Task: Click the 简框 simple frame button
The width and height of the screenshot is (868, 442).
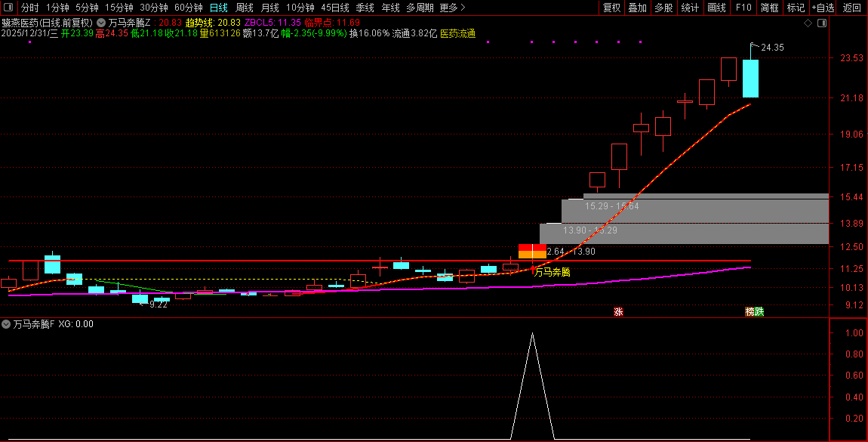Action: 769,8
